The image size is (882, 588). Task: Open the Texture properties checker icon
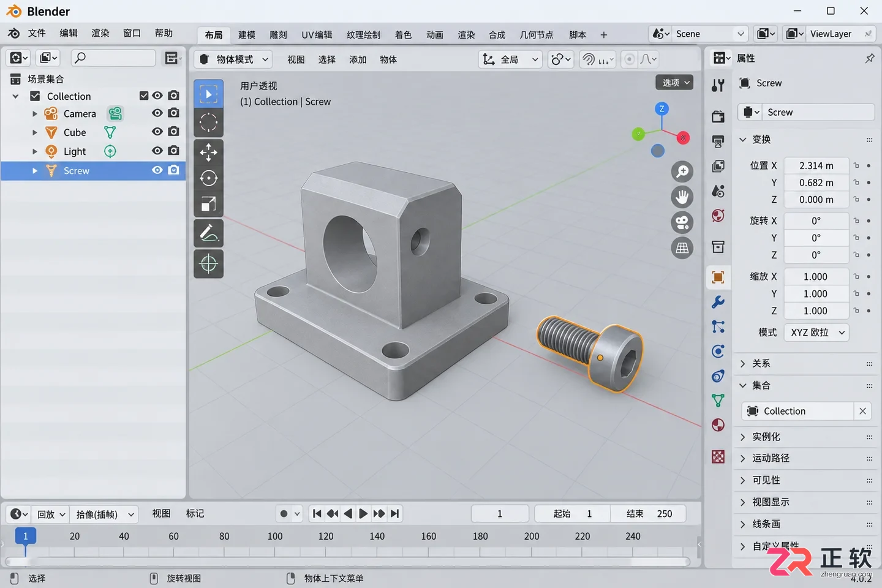[718, 456]
